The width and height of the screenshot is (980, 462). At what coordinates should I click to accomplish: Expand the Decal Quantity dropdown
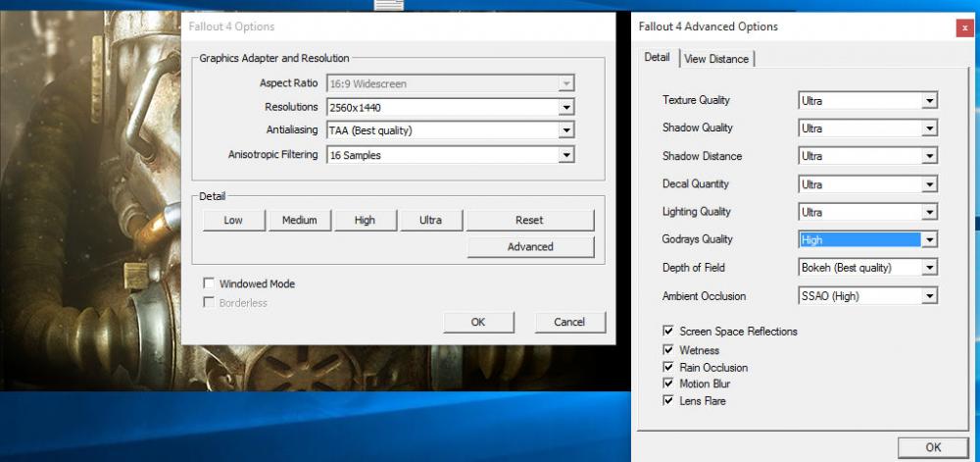click(868, 184)
